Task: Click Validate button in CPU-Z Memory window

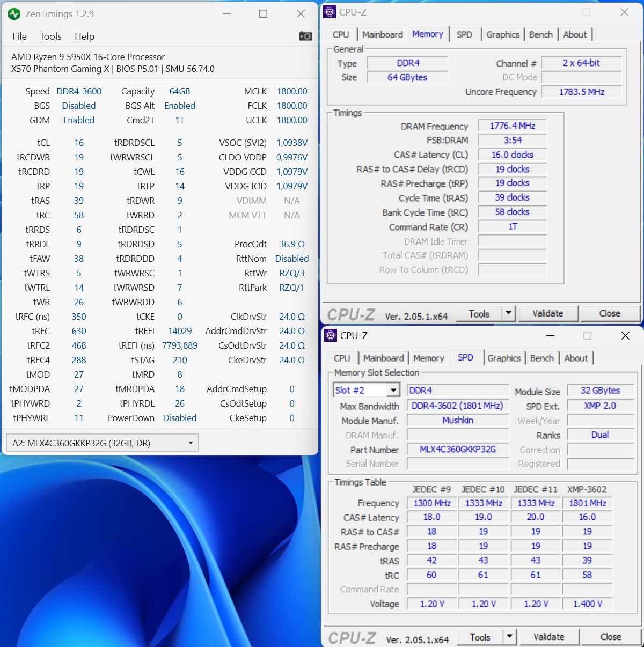Action: (x=548, y=313)
